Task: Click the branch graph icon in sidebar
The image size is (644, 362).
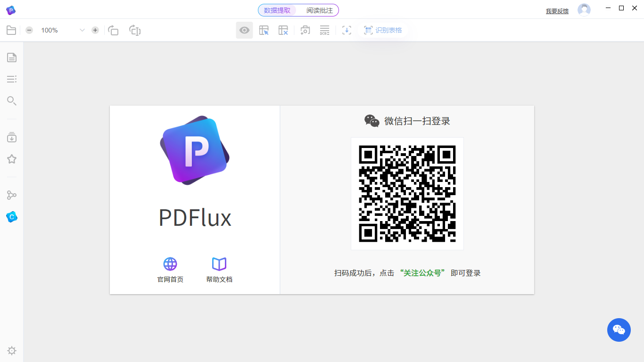Action: coord(12,195)
